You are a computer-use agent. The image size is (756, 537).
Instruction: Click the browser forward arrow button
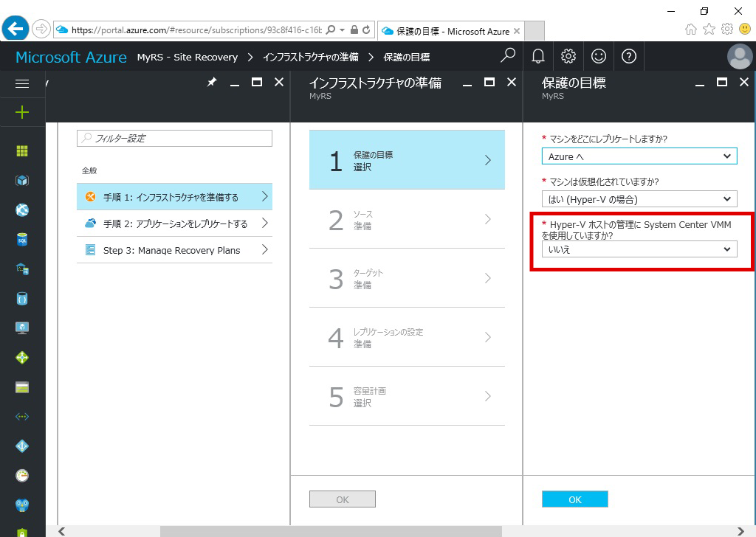pos(41,30)
